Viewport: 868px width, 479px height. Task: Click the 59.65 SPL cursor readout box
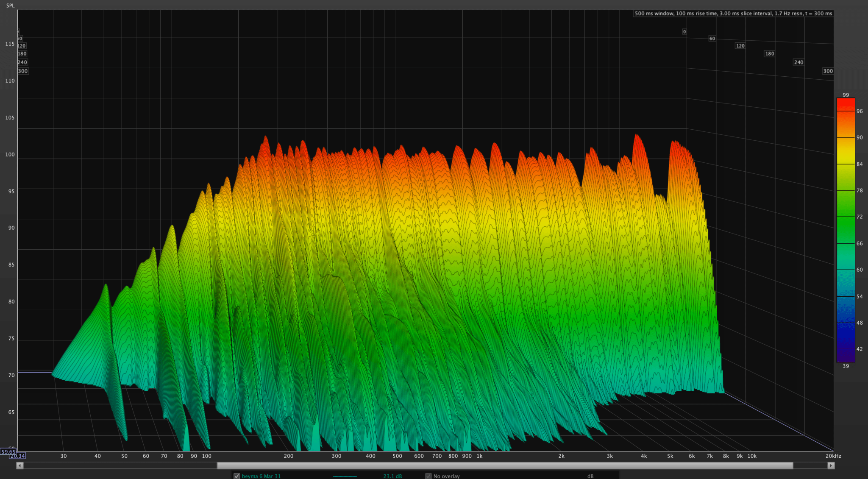click(x=8, y=451)
